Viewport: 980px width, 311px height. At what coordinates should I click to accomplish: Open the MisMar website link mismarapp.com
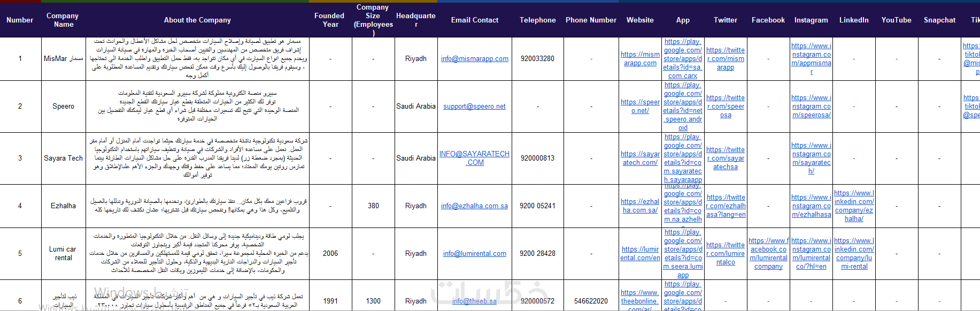[640, 59]
